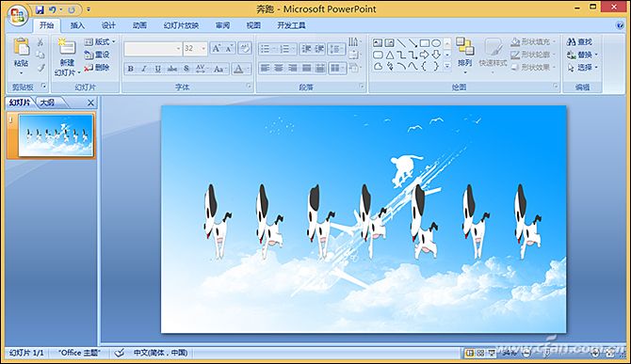This screenshot has width=631, height=364.
Task: Click the Paste (粘贴) clipboard icon
Action: pos(22,47)
